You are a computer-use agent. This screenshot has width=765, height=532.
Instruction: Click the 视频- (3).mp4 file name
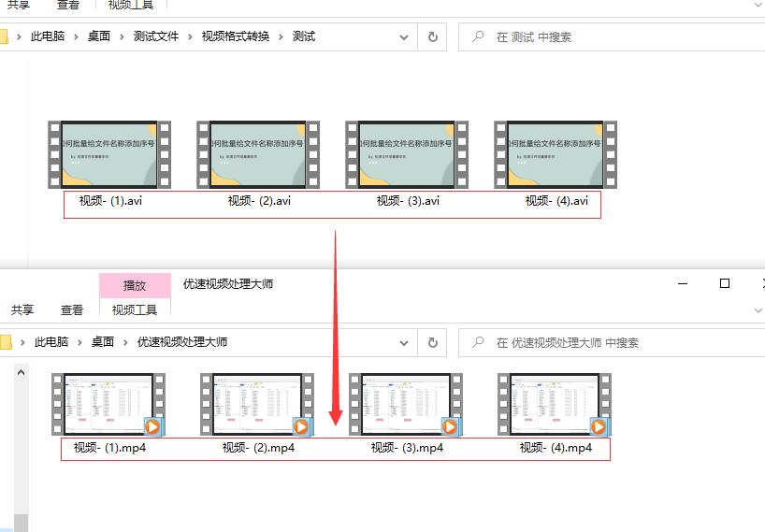[408, 448]
